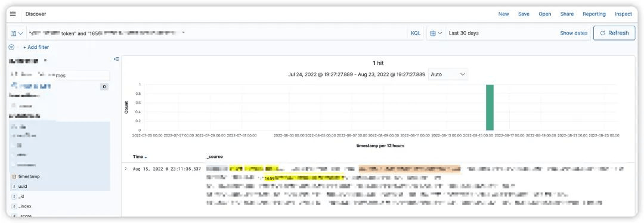Click the search field names input

pyautogui.click(x=60, y=76)
